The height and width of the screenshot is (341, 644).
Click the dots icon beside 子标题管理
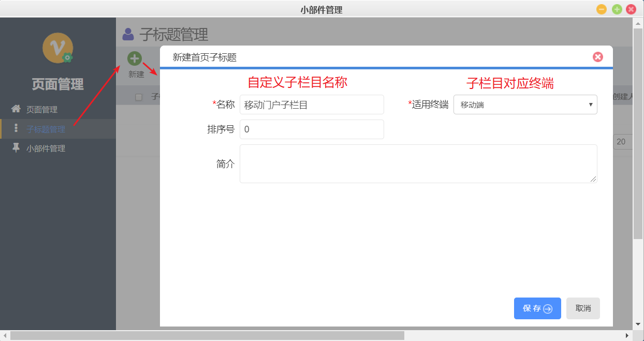(x=16, y=128)
